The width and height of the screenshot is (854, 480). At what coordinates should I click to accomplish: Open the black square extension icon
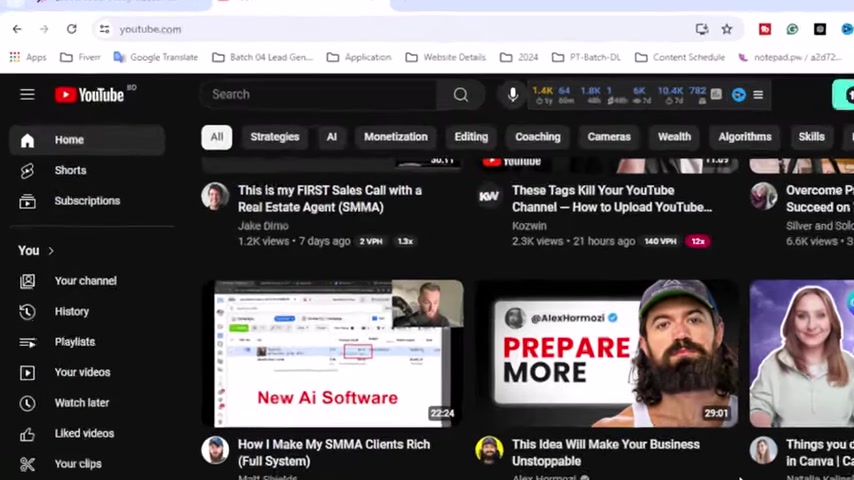tap(820, 29)
